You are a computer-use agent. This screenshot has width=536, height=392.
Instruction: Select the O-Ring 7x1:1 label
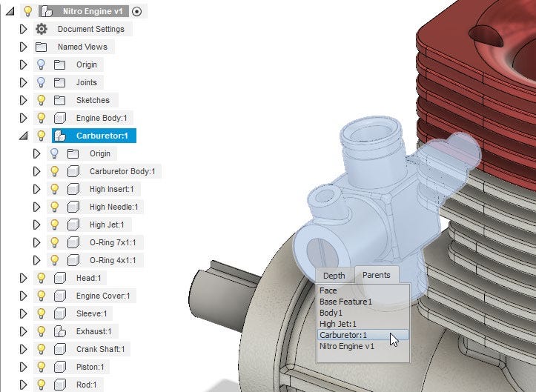click(113, 242)
